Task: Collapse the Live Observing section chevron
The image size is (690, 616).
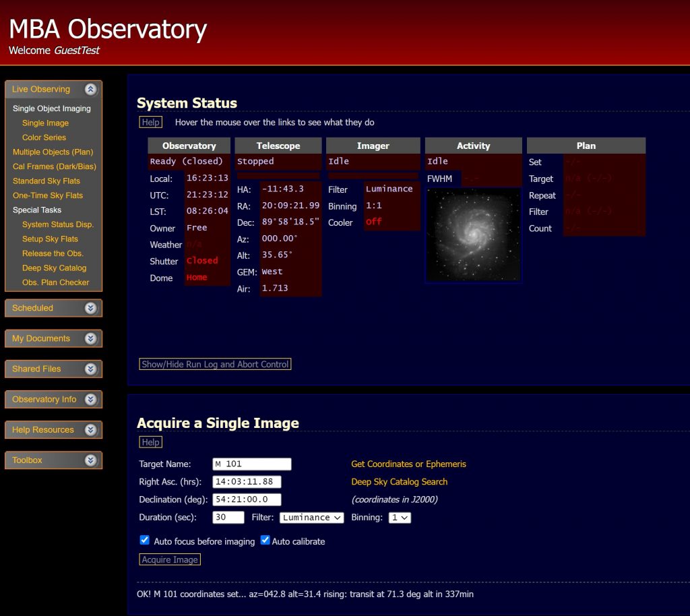Action: (91, 90)
